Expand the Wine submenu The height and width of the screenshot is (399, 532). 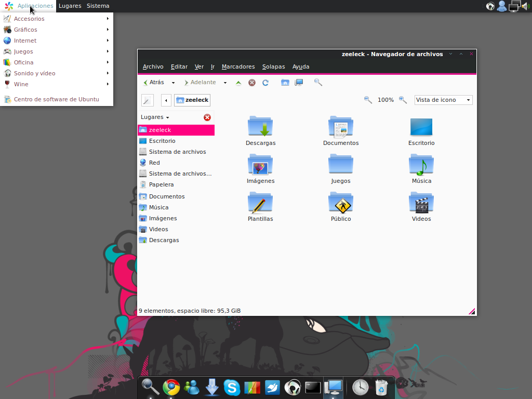click(57, 84)
